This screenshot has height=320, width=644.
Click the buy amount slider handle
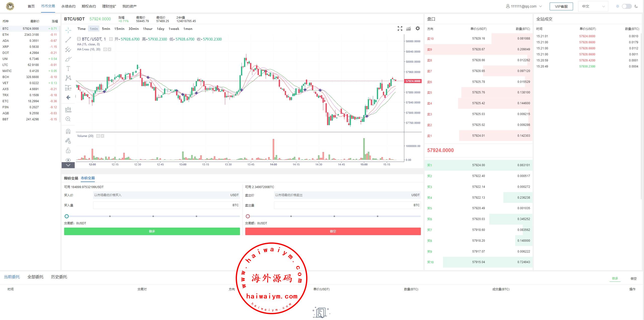coord(67,216)
